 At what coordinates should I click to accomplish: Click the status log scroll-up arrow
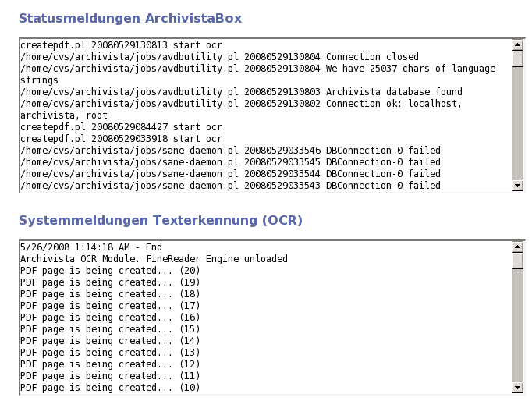point(517,44)
